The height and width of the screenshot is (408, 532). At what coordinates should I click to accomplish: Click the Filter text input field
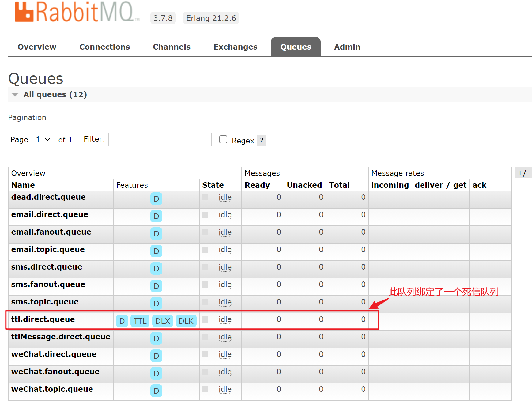coord(160,140)
